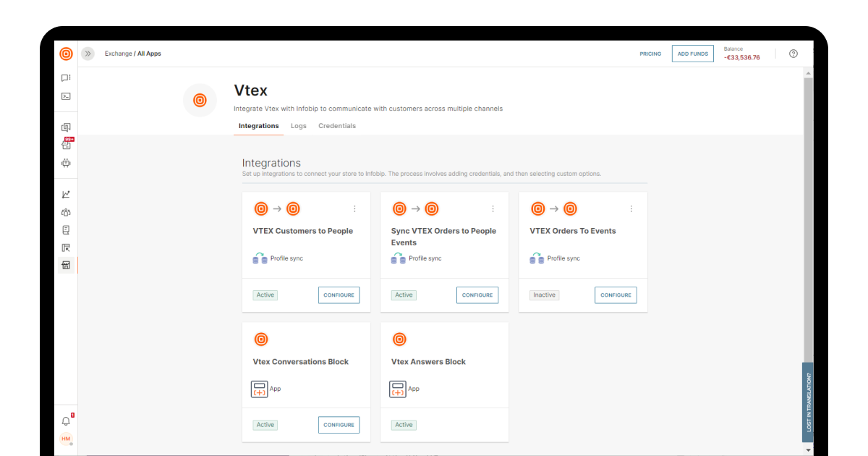This screenshot has width=868, height=456.
Task: Click the Exchange breadcrumb link
Action: coord(119,54)
